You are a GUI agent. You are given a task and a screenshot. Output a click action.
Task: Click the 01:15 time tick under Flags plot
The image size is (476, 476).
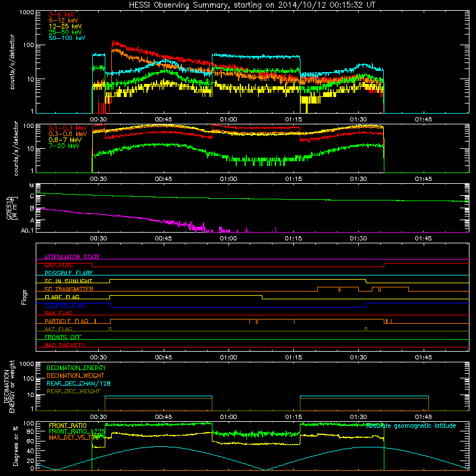click(293, 358)
